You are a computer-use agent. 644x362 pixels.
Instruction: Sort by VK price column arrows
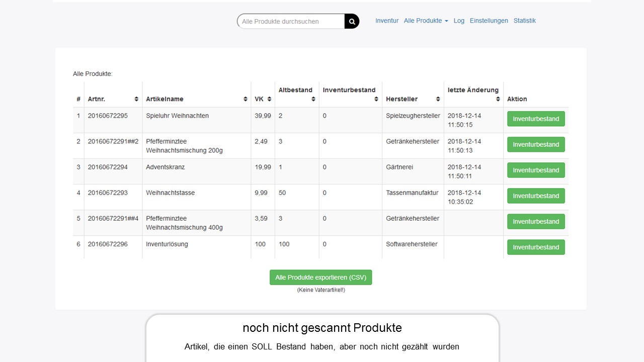coord(269,99)
